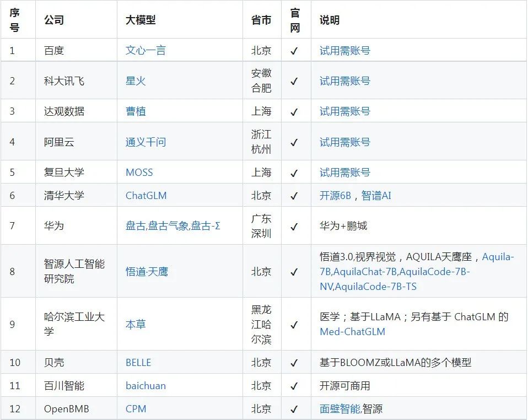Click 试用需账号 link in 百度 row
The height and width of the screenshot is (420, 528).
(x=345, y=51)
